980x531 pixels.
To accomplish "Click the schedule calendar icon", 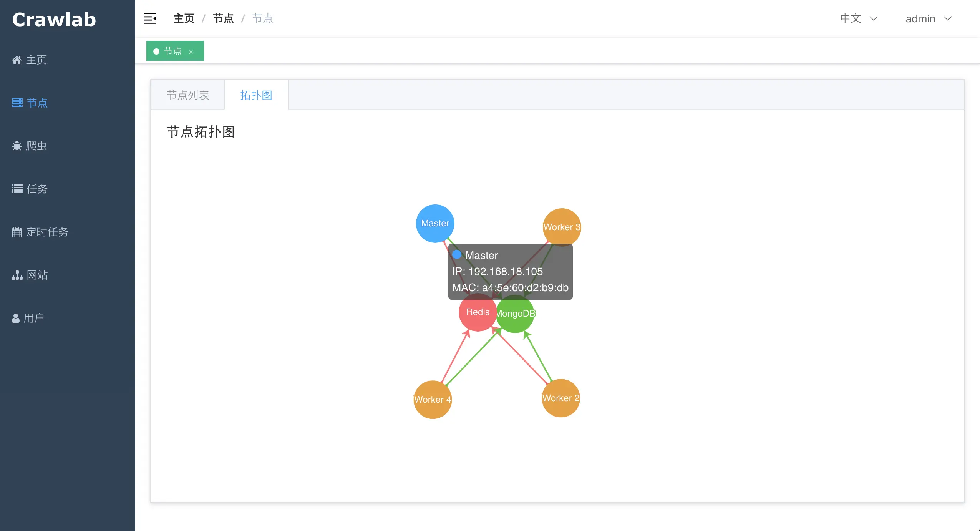I will [17, 232].
